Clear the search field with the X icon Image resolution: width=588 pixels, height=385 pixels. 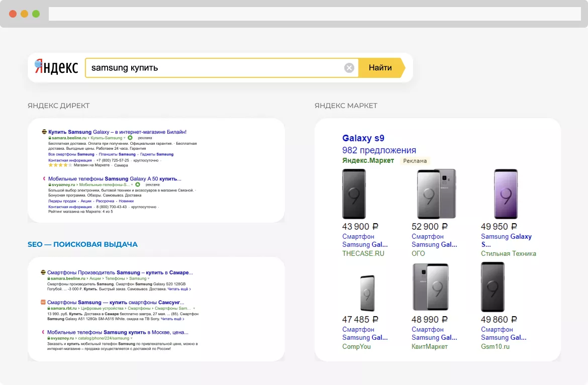349,68
